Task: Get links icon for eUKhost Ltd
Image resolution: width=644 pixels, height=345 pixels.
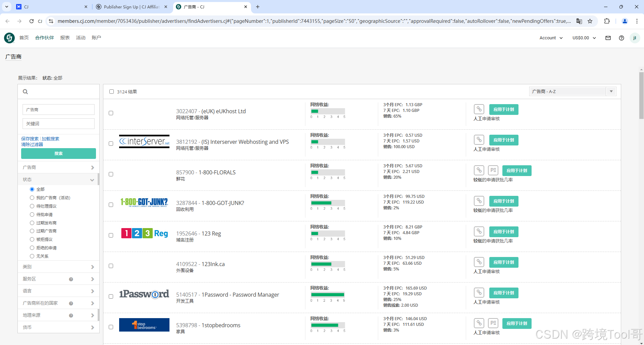Action: coord(479,109)
